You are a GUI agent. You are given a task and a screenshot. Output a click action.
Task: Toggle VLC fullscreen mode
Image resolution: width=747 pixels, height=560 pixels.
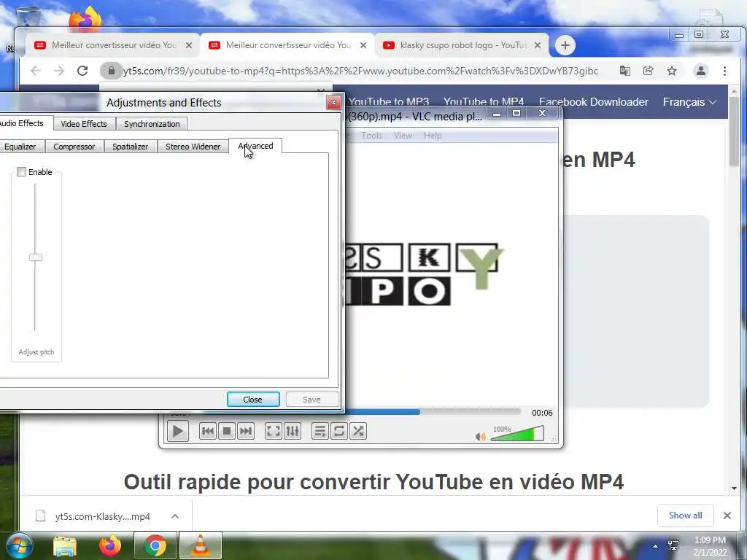coord(274,432)
